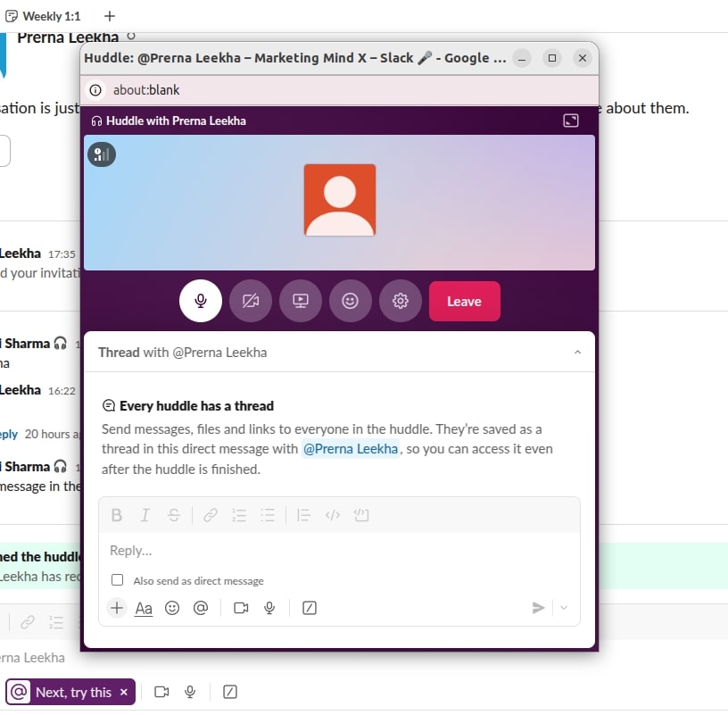Open the reply link showing 20 hours ago
The height and width of the screenshot is (715, 728).
pyautogui.click(x=7, y=434)
